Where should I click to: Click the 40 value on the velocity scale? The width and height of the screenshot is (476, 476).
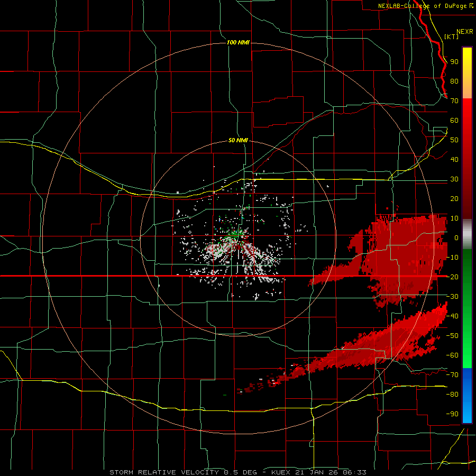pos(454,159)
